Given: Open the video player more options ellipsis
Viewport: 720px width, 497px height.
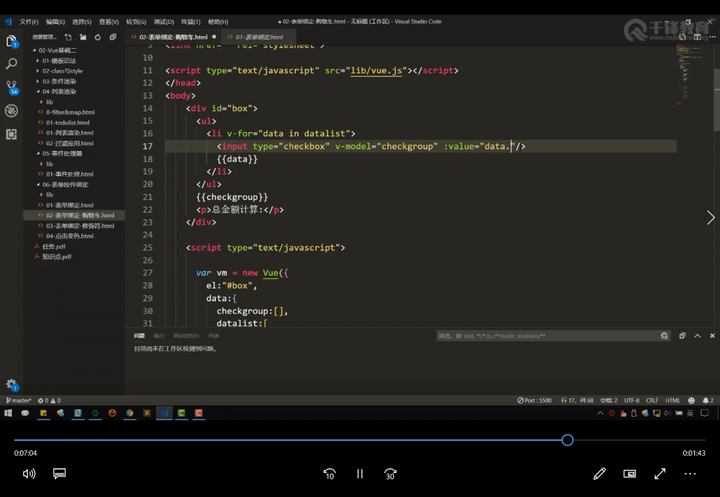Looking at the screenshot, I should [x=690, y=474].
